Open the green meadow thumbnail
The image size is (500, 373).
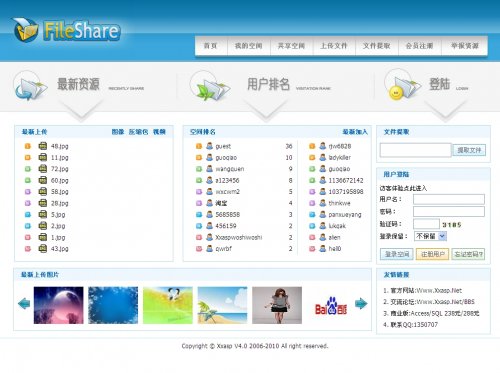(x=168, y=305)
